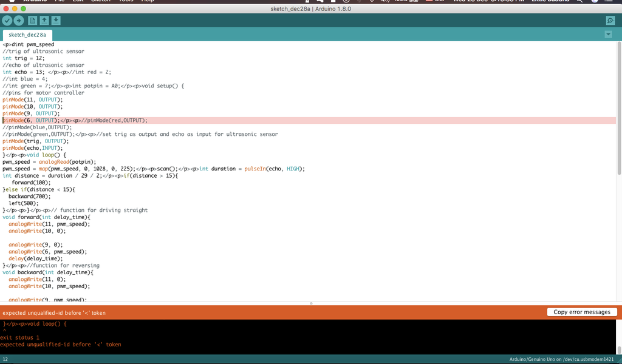Screen dimensions: 622x364
Task: Click the Upload icon to flash the board
Action: point(19,20)
